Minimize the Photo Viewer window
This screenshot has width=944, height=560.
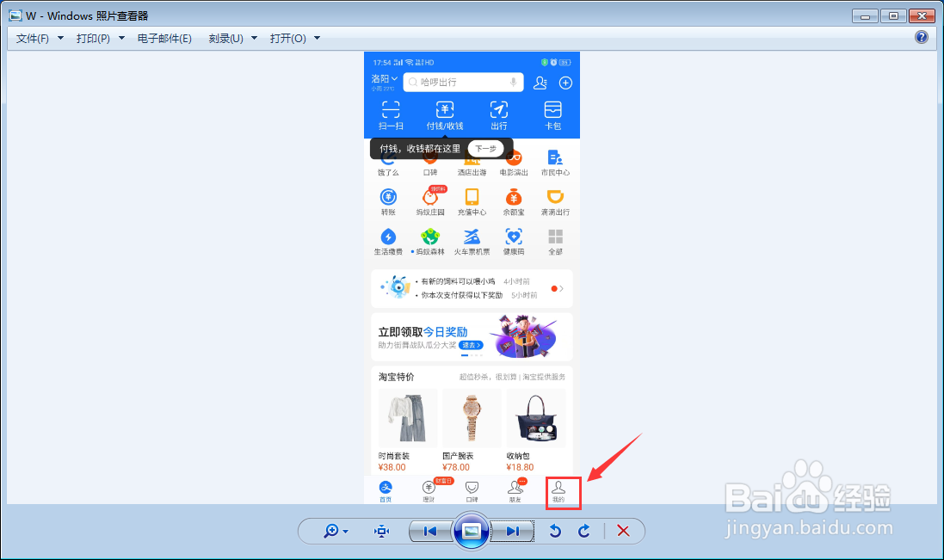tap(865, 16)
